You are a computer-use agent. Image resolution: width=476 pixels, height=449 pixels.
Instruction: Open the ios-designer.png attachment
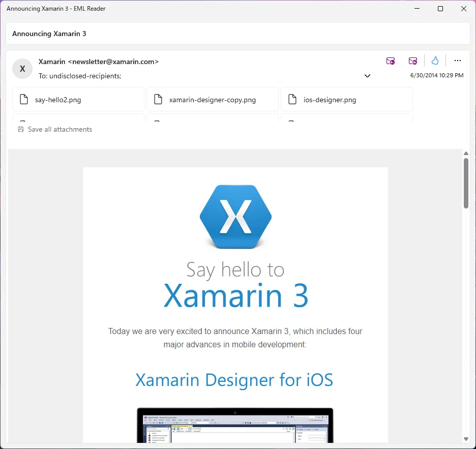(x=347, y=100)
